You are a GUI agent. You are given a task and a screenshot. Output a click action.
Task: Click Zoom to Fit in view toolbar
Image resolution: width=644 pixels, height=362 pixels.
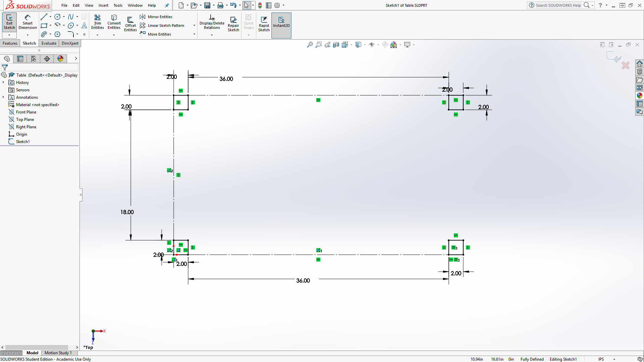[310, 45]
